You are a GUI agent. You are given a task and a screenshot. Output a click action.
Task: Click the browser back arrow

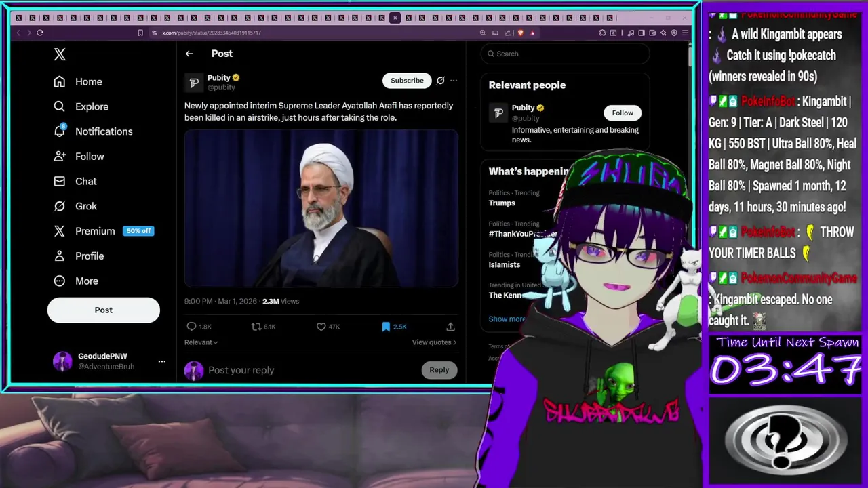click(x=18, y=33)
